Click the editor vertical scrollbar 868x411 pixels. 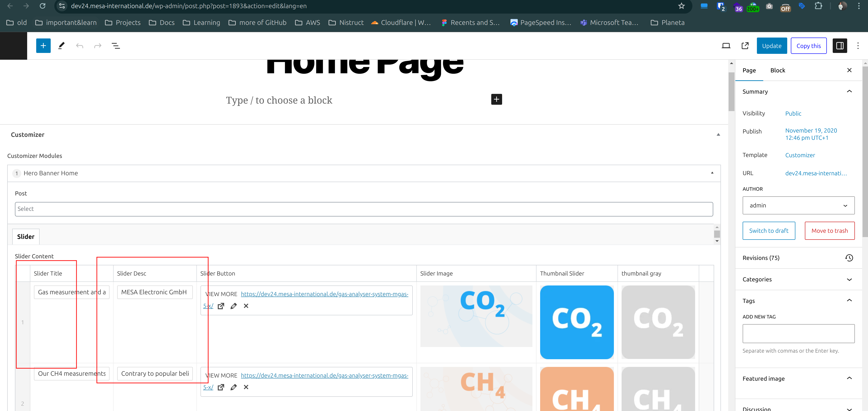click(731, 92)
